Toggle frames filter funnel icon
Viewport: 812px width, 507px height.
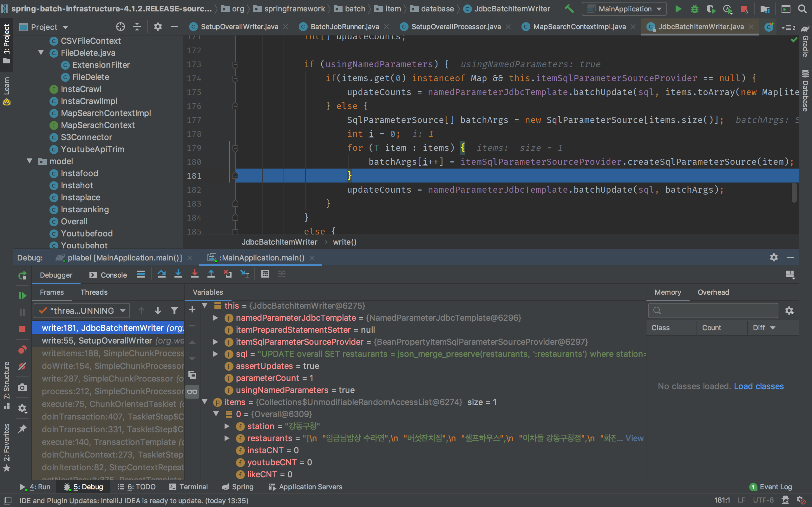174,311
